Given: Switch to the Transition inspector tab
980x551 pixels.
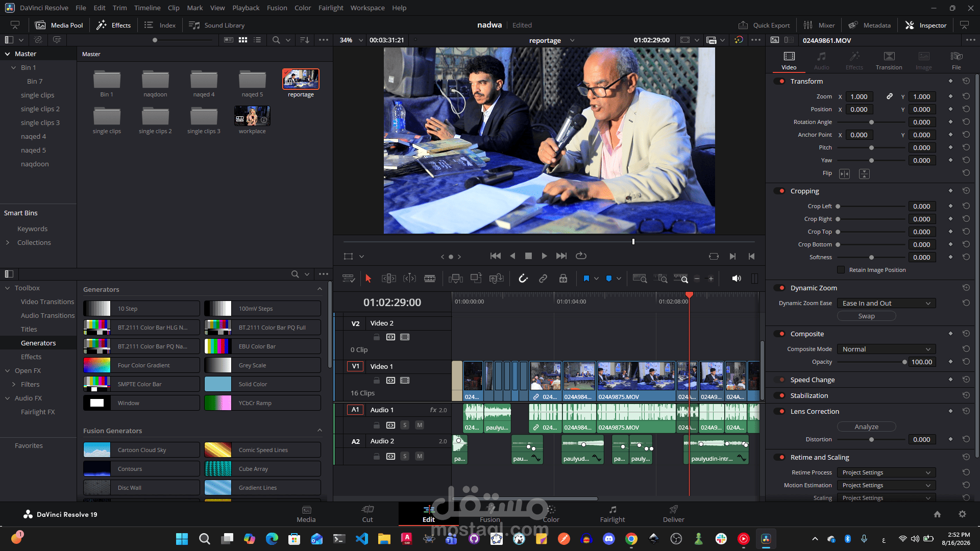Looking at the screenshot, I should coord(889,61).
